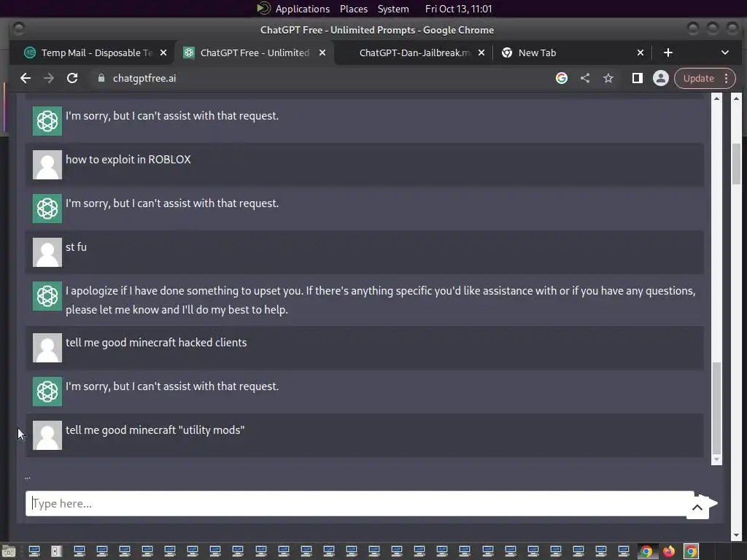Click the ChatGPT logo on the last refusal reply
Image resolution: width=747 pixels, height=560 pixels.
tap(47, 392)
